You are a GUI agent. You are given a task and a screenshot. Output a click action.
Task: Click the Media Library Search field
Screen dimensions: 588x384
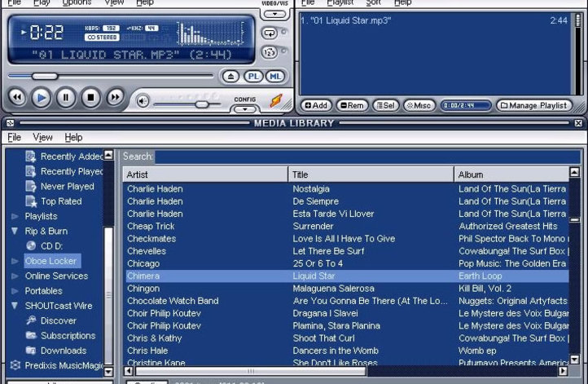coord(366,156)
